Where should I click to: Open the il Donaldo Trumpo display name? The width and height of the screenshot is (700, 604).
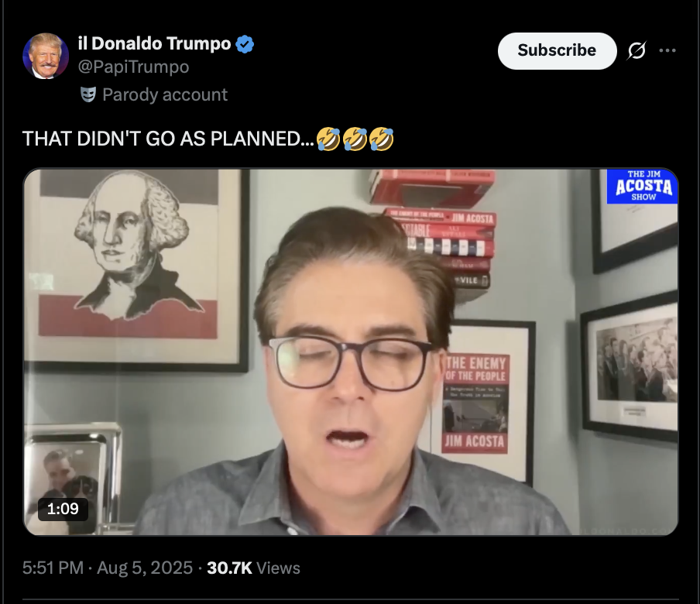tap(154, 43)
